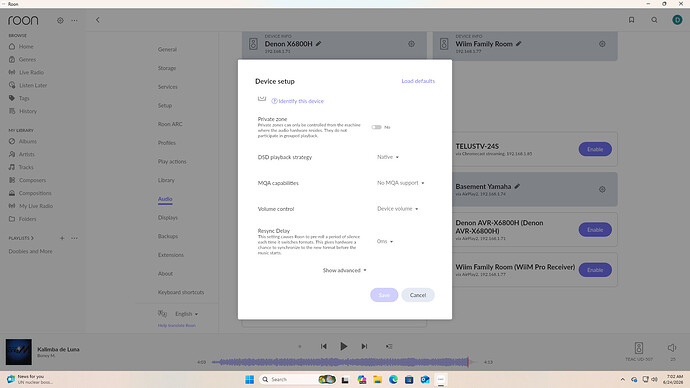
Task: Open Roon ARC settings tab
Action: pos(170,124)
